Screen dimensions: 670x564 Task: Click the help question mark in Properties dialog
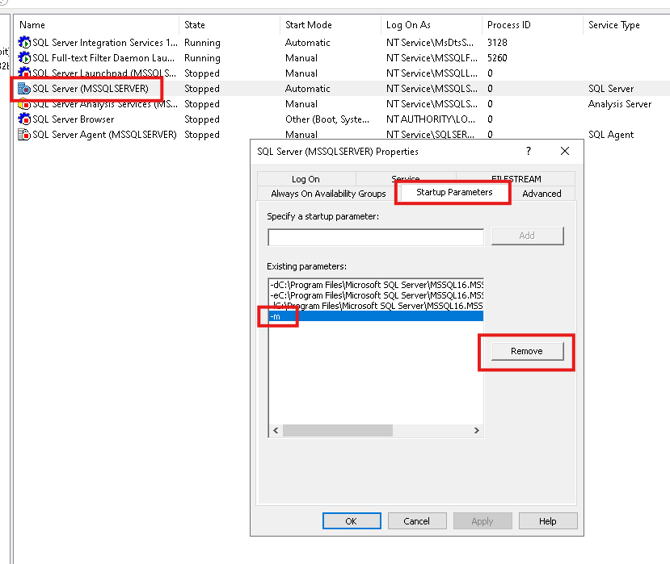click(529, 151)
